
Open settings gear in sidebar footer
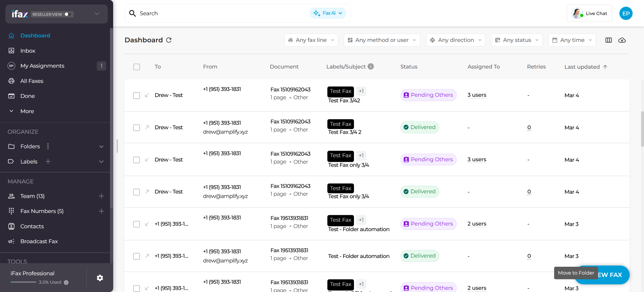coord(100,278)
